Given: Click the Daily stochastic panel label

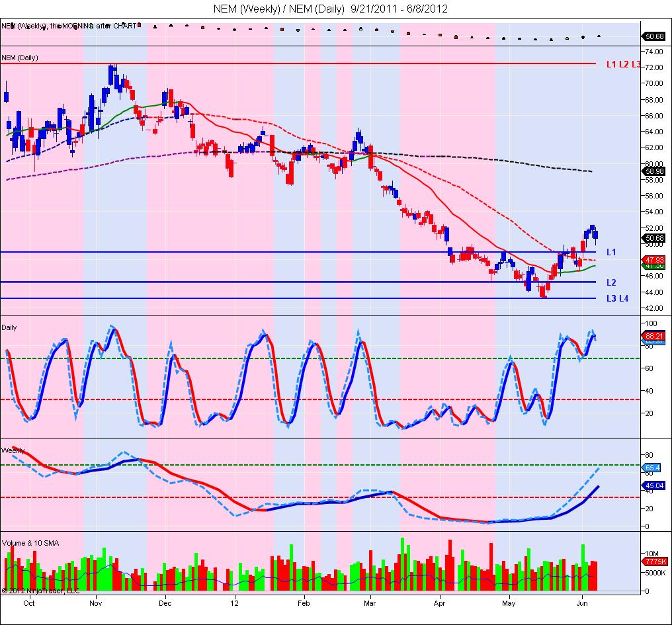Looking at the screenshot, I should 9,327.
